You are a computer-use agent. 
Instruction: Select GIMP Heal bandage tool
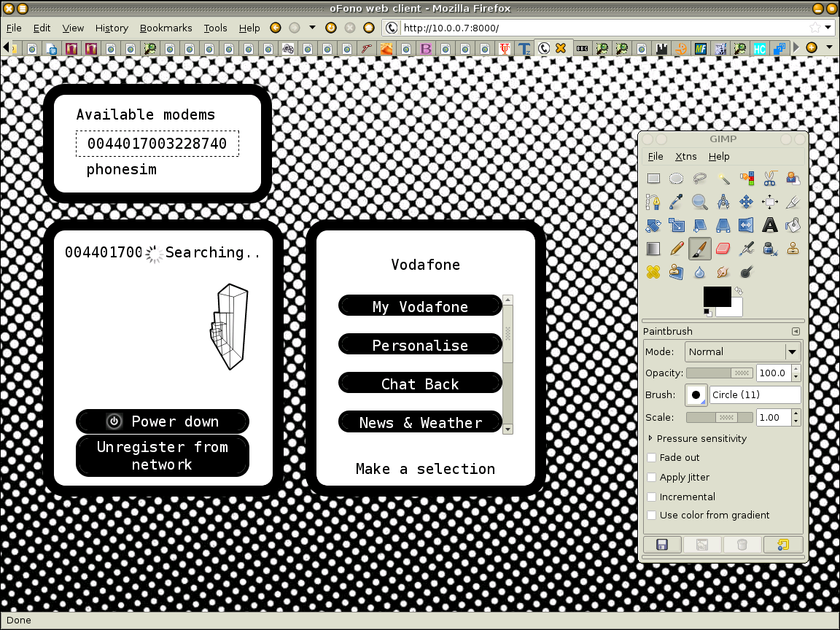click(653, 272)
